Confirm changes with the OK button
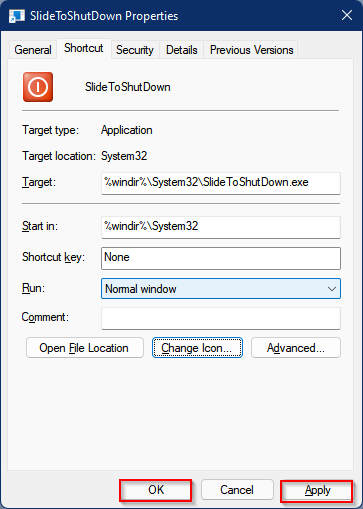Viewport: 363px width, 509px height. (x=156, y=490)
